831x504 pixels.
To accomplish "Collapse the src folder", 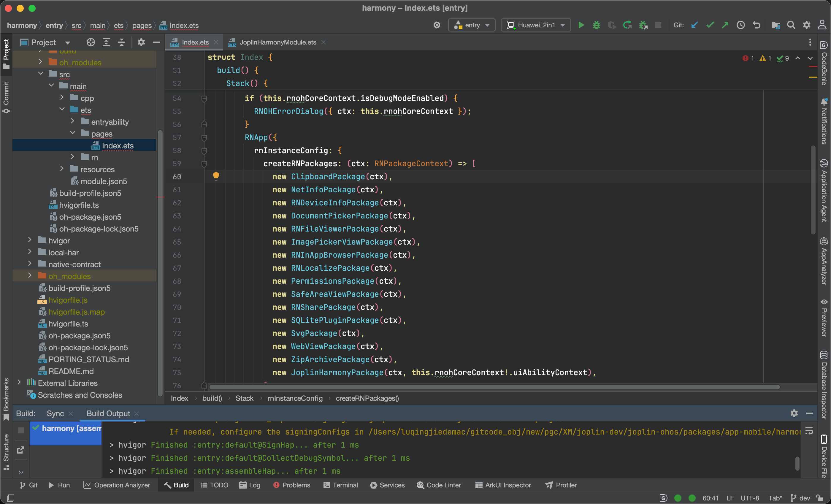I will coord(41,74).
